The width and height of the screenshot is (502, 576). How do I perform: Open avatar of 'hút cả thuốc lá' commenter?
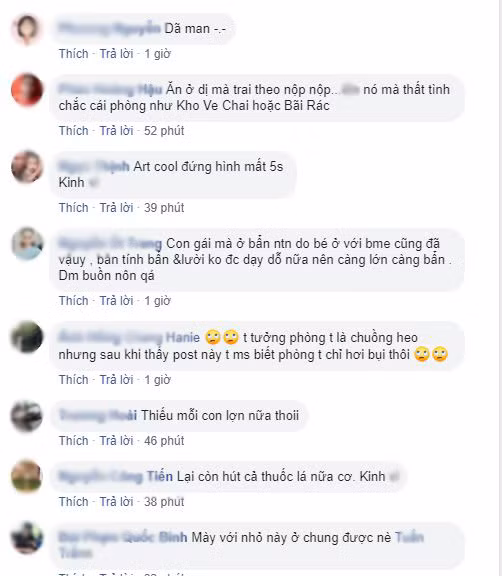coord(27,476)
